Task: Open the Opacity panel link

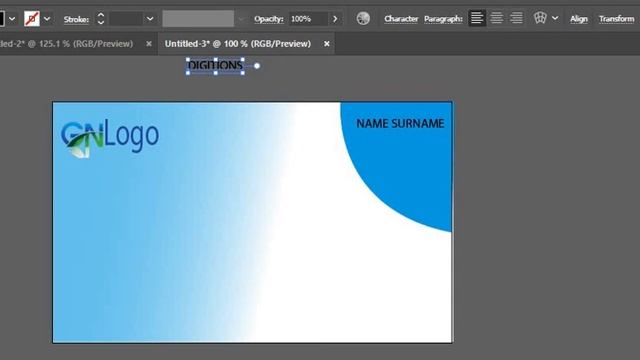Action: coord(269,19)
